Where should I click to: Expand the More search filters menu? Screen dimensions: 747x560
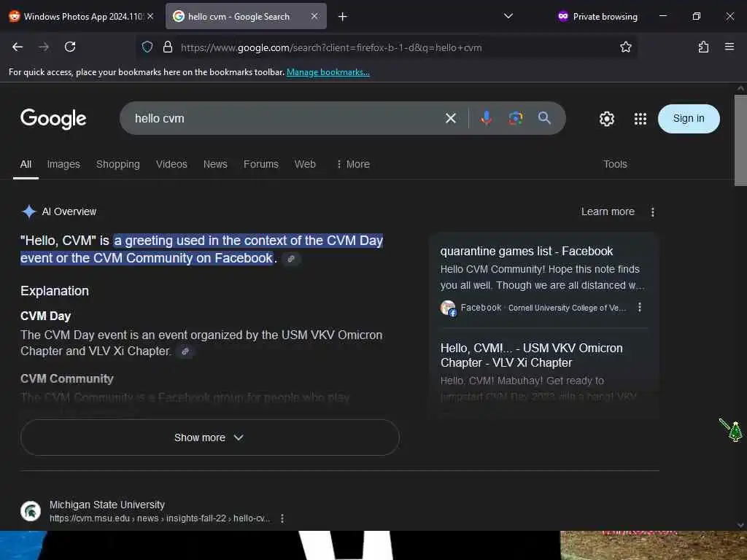(x=353, y=164)
